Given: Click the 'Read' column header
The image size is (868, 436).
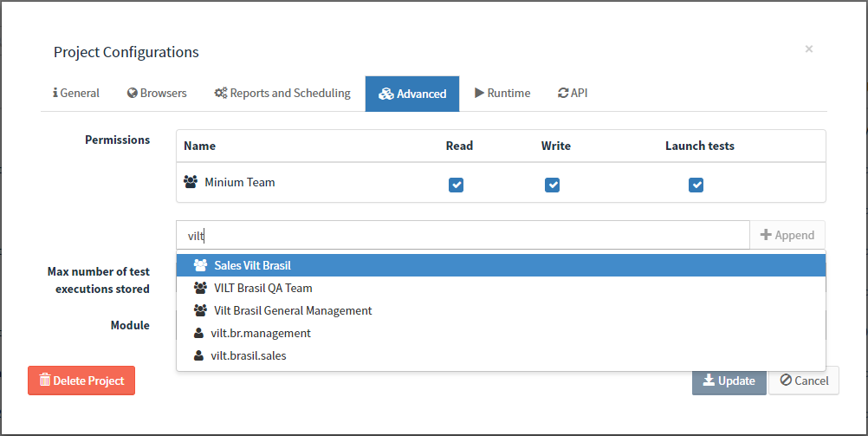Looking at the screenshot, I should (x=459, y=146).
